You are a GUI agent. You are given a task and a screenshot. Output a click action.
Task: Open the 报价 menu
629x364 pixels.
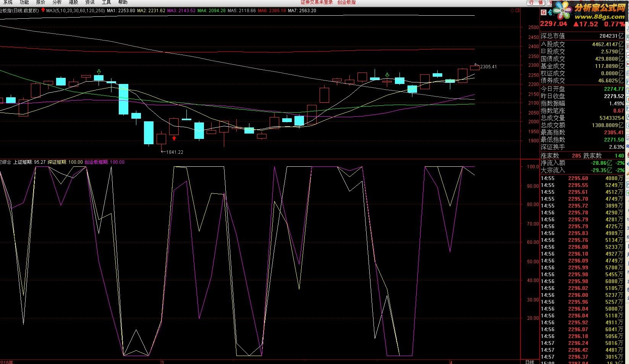40,2
